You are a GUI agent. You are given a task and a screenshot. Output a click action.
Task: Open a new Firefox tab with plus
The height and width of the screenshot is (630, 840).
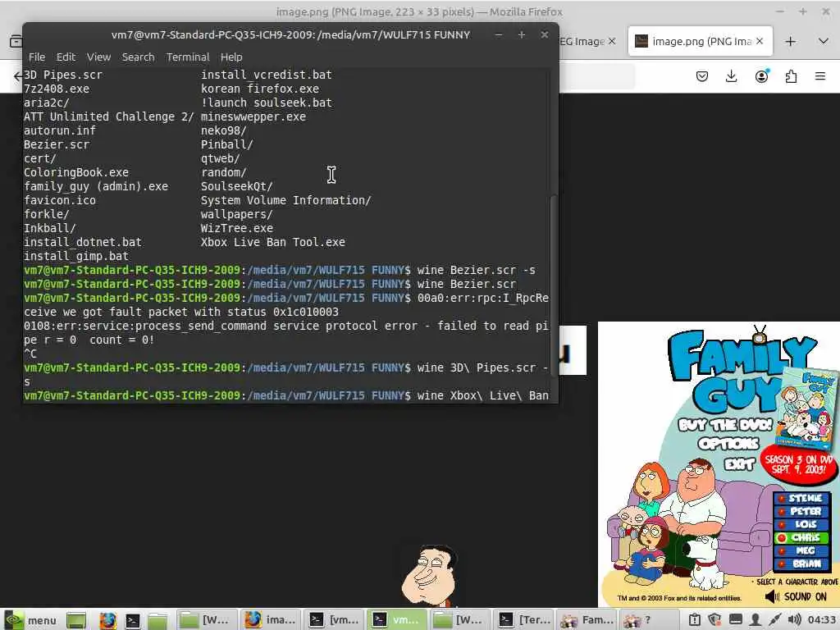[791, 41]
